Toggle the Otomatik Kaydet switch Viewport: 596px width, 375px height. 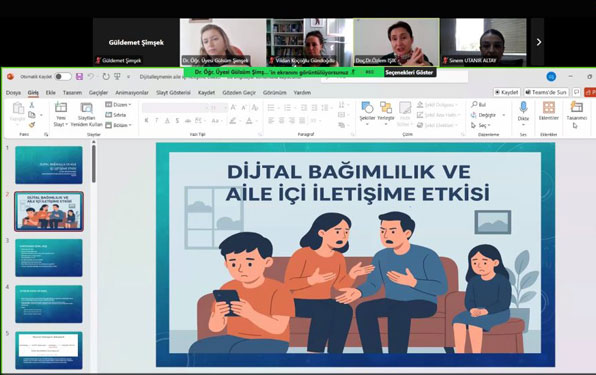click(63, 77)
